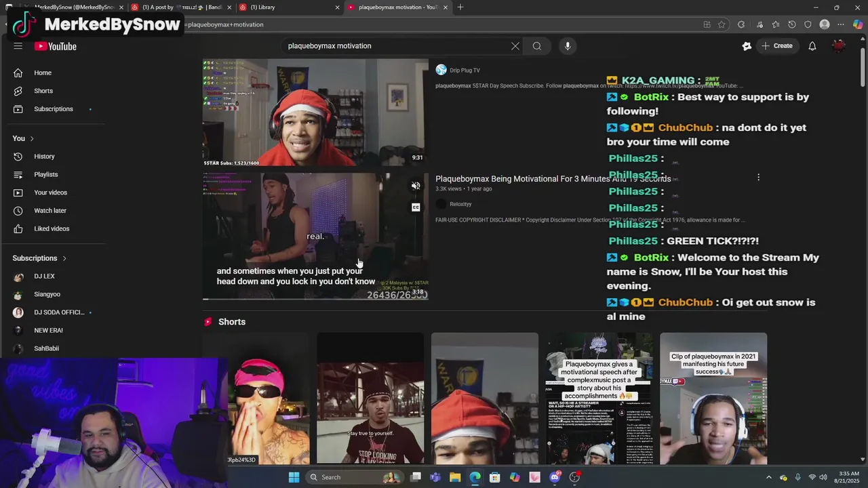Open the Watch later clock icon
Viewport: 868px width, 488px height.
click(x=18, y=211)
